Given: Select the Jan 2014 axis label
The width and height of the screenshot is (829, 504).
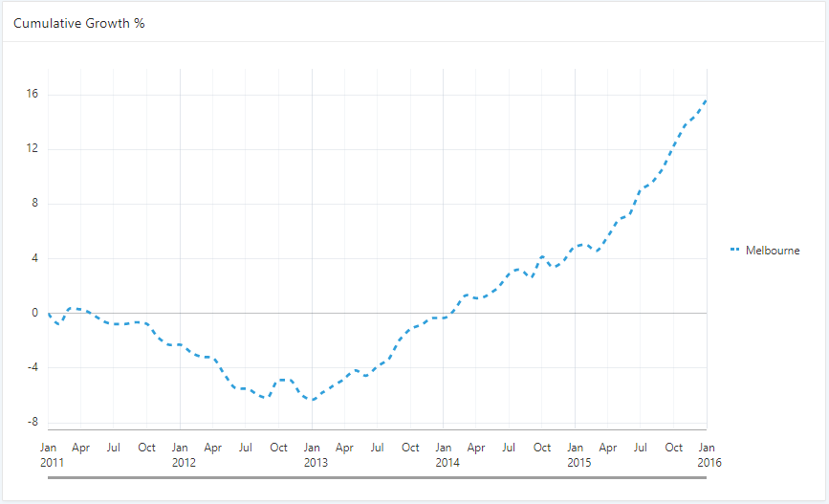Looking at the screenshot, I should pos(446,454).
